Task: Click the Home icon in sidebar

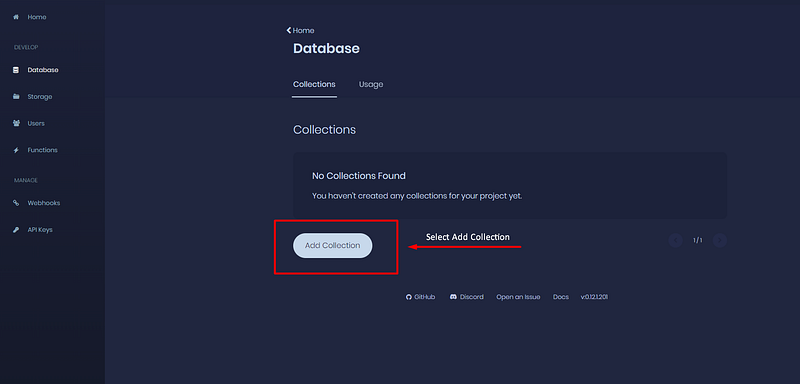Action: point(16,17)
